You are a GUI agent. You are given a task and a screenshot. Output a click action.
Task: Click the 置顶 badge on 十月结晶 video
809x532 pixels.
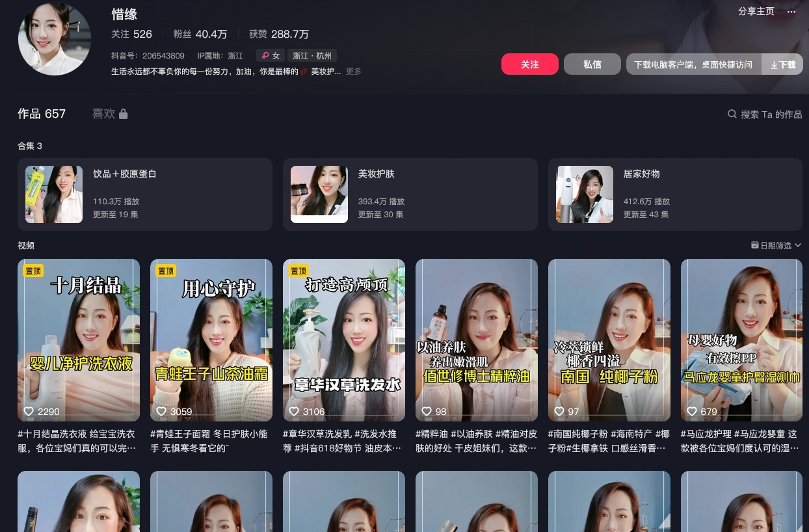point(33,271)
